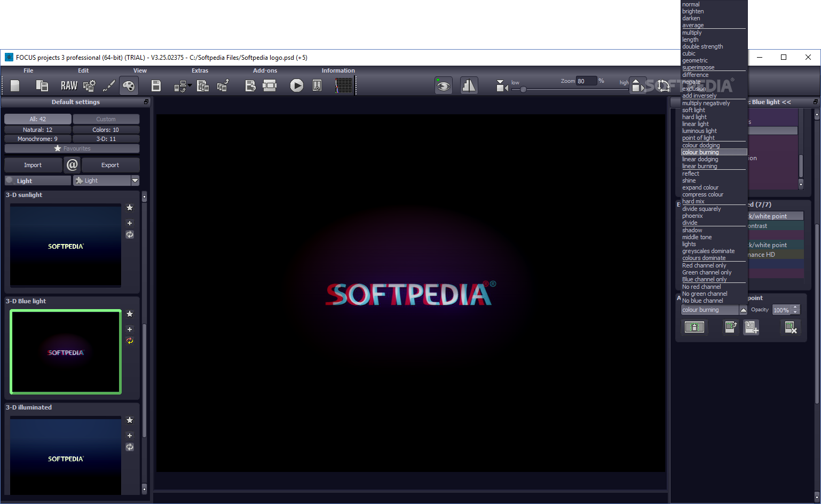
Task: Select the All: 42 presets filter
Action: click(38, 119)
